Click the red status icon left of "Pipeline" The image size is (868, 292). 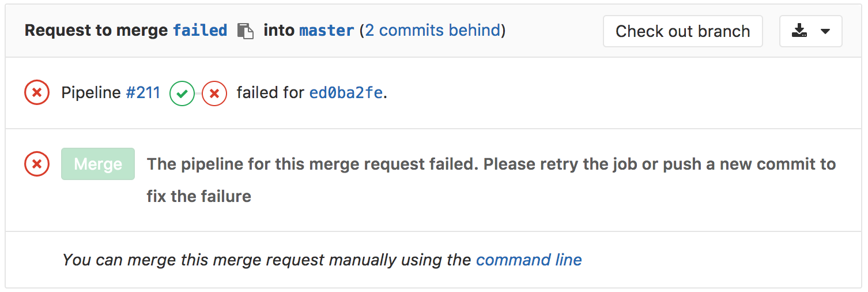[37, 93]
